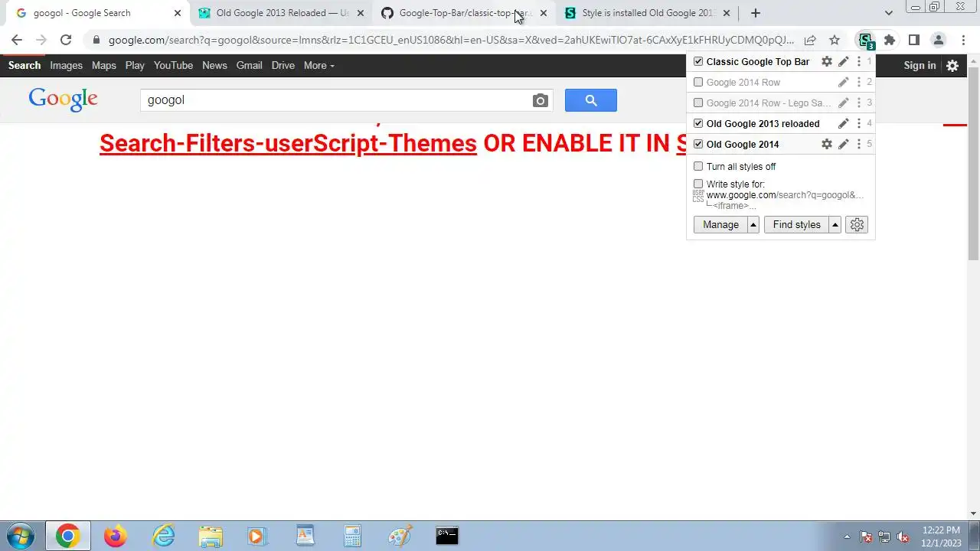The width and height of the screenshot is (980, 551).
Task: Open Gmail in Google top bar
Action: tap(249, 65)
